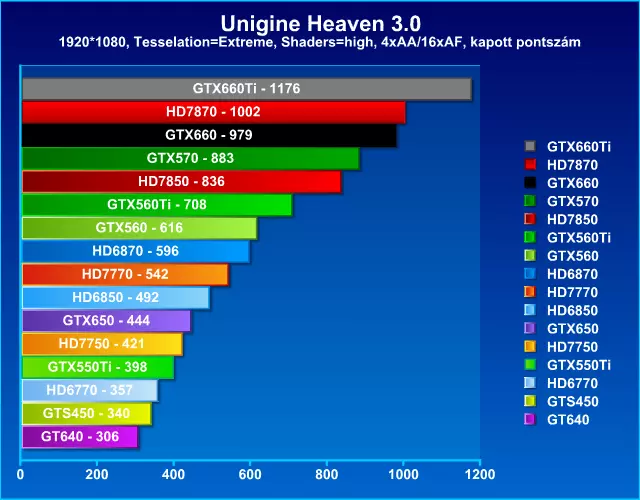This screenshot has height=500, width=640.
Task: Select the GTS450 legend text
Action: tap(573, 401)
